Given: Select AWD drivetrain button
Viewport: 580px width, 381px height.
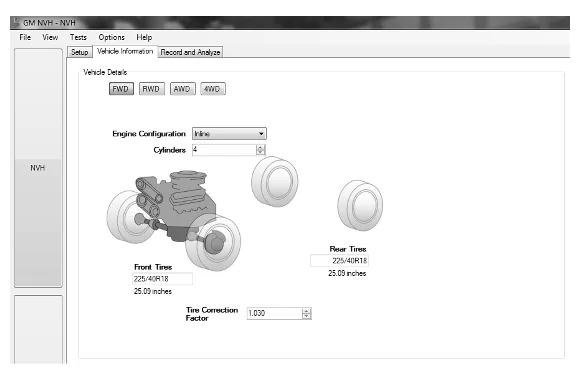Looking at the screenshot, I should pos(182,89).
